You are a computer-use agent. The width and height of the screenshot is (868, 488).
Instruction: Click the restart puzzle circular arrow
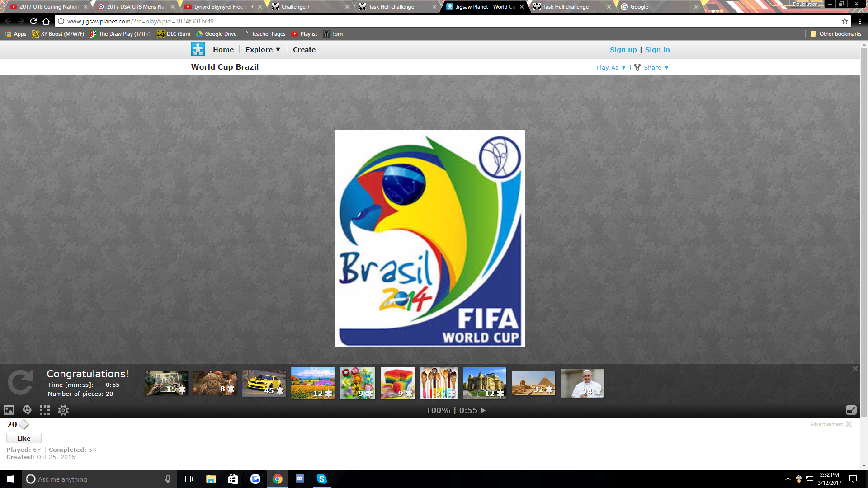tap(20, 382)
